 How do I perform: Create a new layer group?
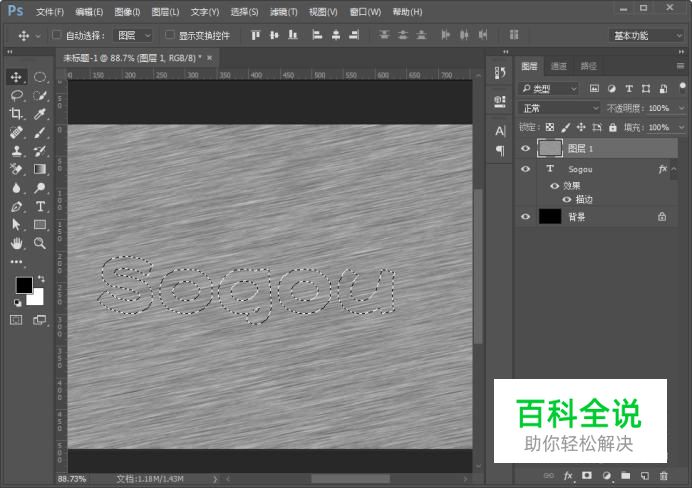click(625, 476)
